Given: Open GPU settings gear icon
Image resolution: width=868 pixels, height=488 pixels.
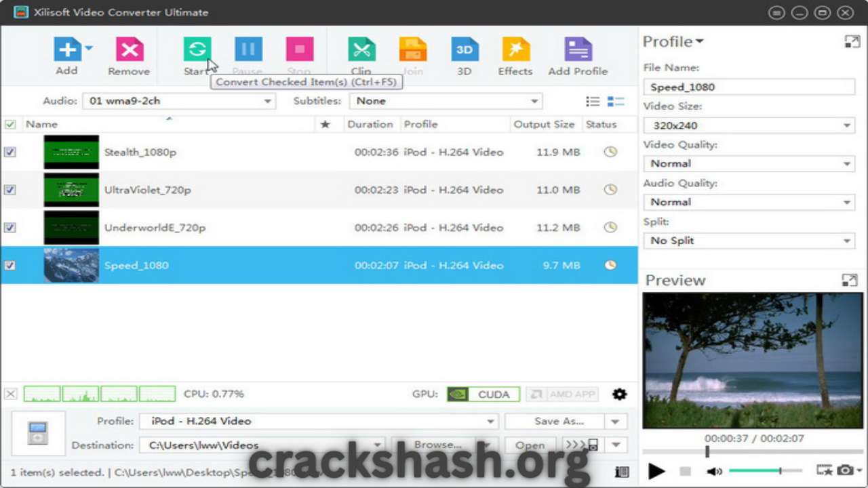Looking at the screenshot, I should (x=619, y=394).
